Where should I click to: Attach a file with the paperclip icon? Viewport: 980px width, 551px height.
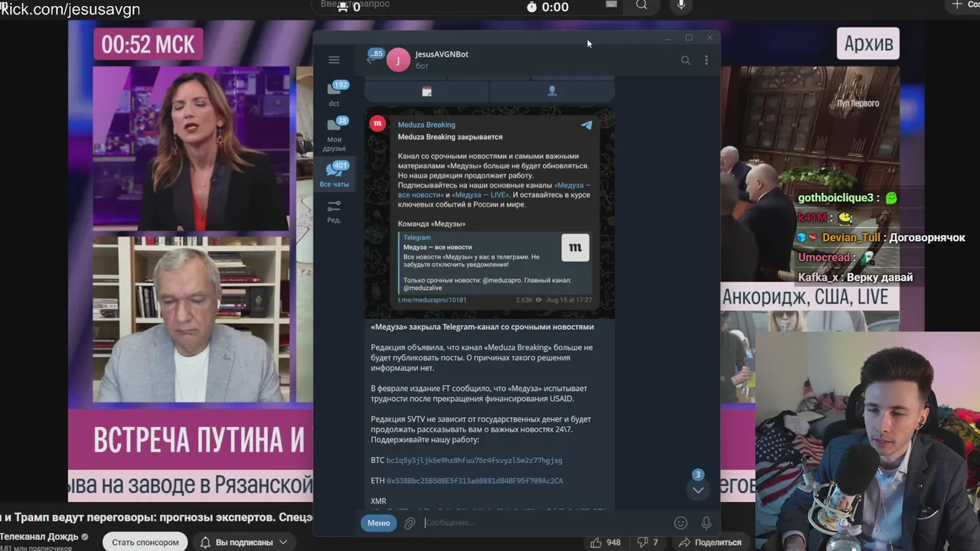(410, 523)
